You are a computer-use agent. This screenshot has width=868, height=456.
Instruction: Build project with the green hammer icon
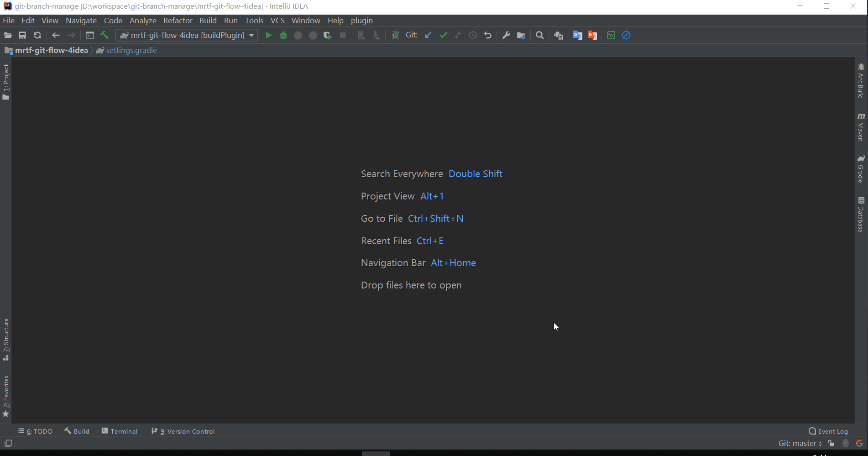(105, 35)
